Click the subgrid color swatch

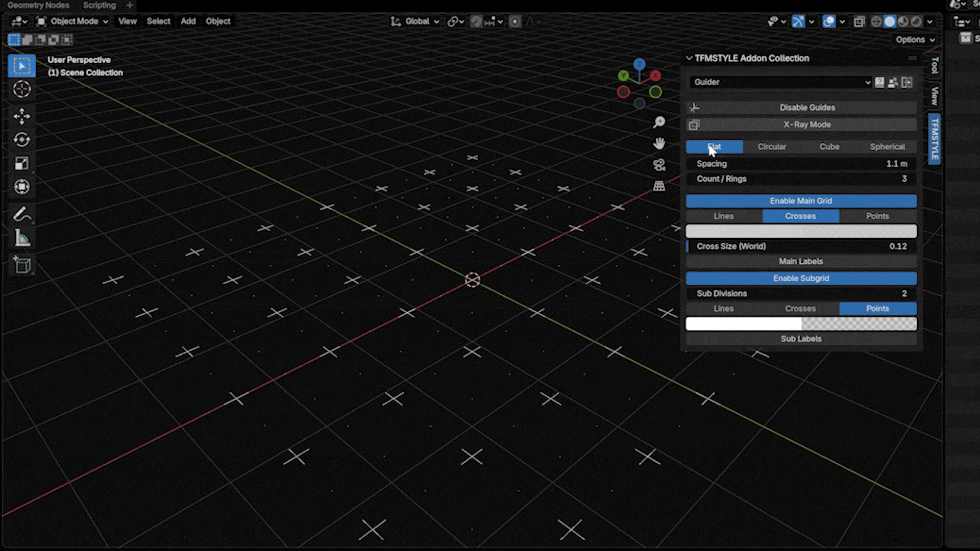click(801, 324)
